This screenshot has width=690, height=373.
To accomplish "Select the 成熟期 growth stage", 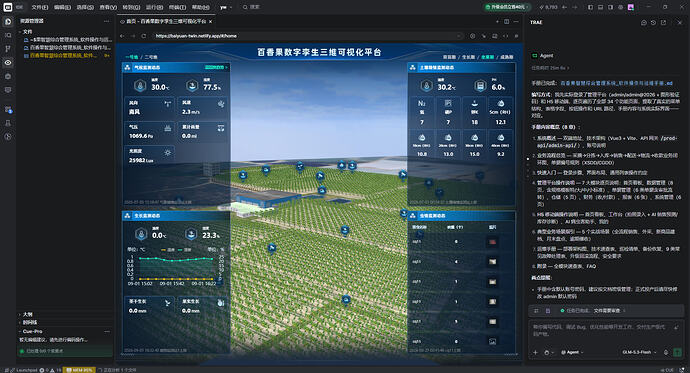I will point(506,57).
